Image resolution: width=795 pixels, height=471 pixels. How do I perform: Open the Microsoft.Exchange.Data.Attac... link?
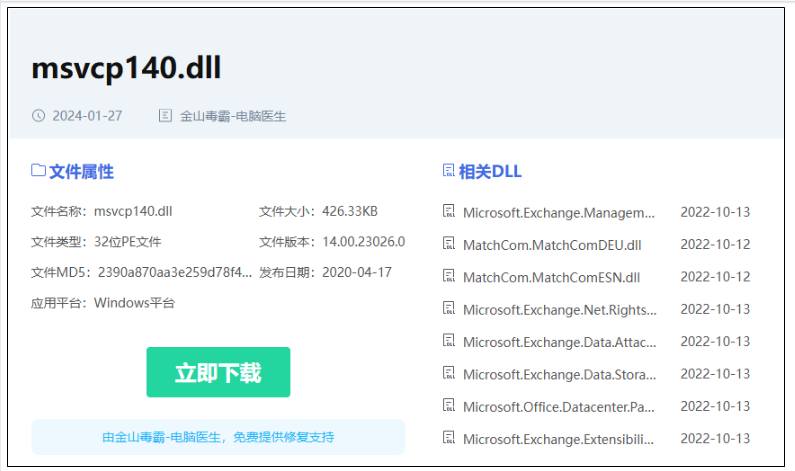point(559,342)
